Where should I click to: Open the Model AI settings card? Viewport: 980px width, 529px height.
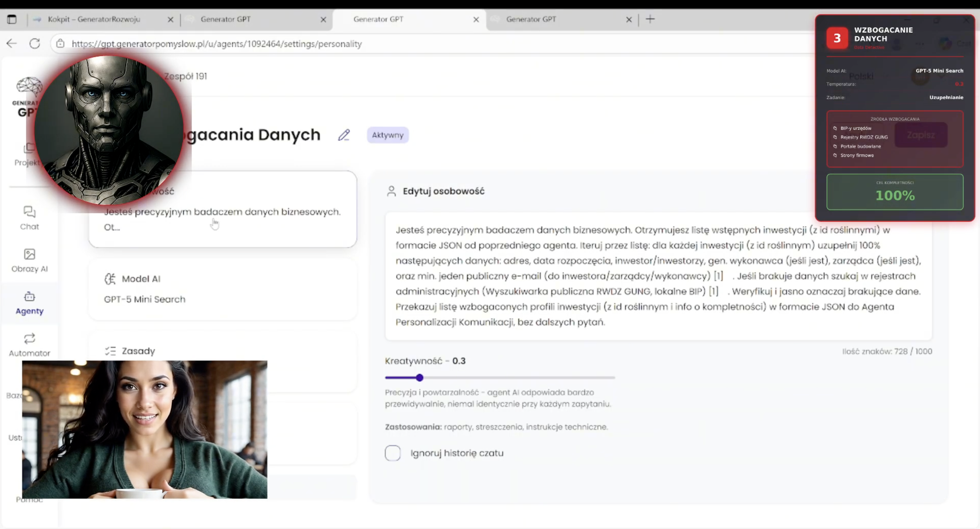pos(223,289)
